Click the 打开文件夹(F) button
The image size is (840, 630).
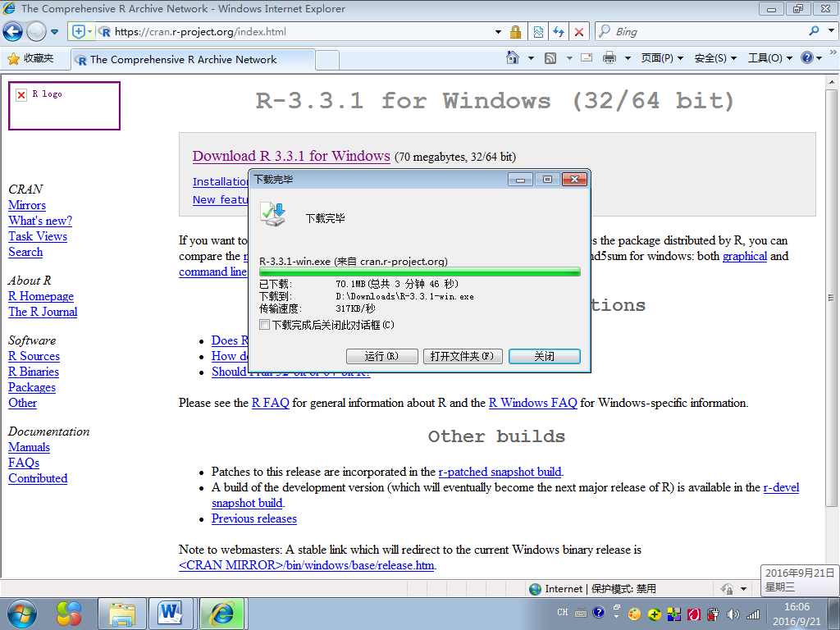click(463, 356)
